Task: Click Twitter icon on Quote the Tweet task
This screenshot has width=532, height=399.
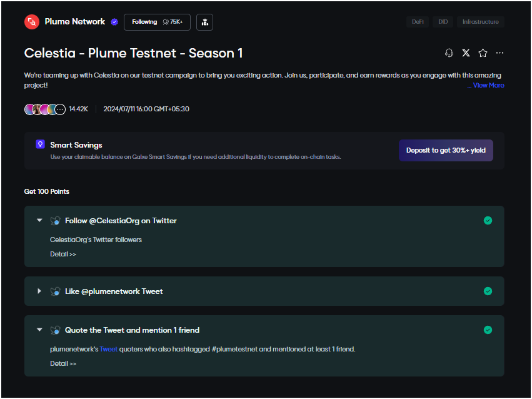Action: [55, 330]
